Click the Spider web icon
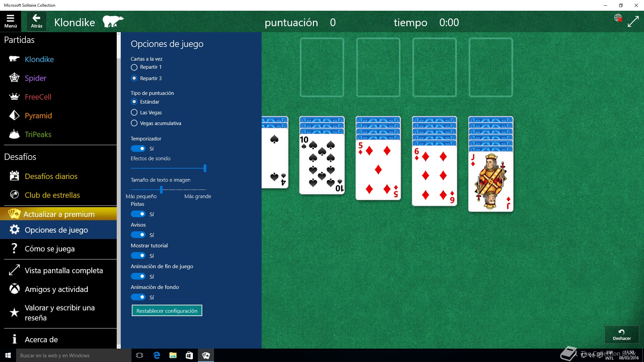 (x=14, y=78)
